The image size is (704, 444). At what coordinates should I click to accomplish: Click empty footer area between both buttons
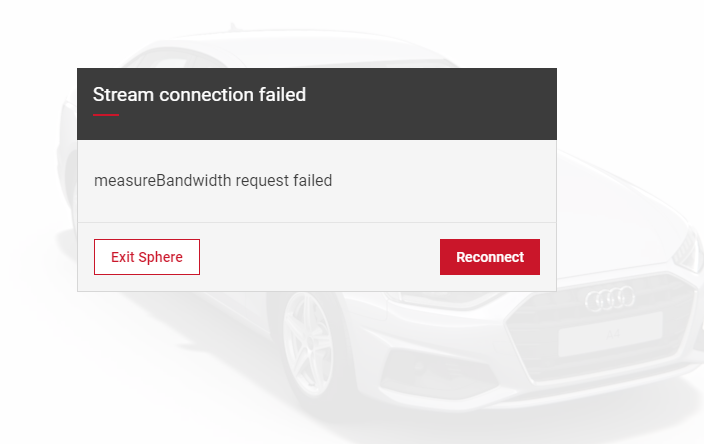coord(320,257)
